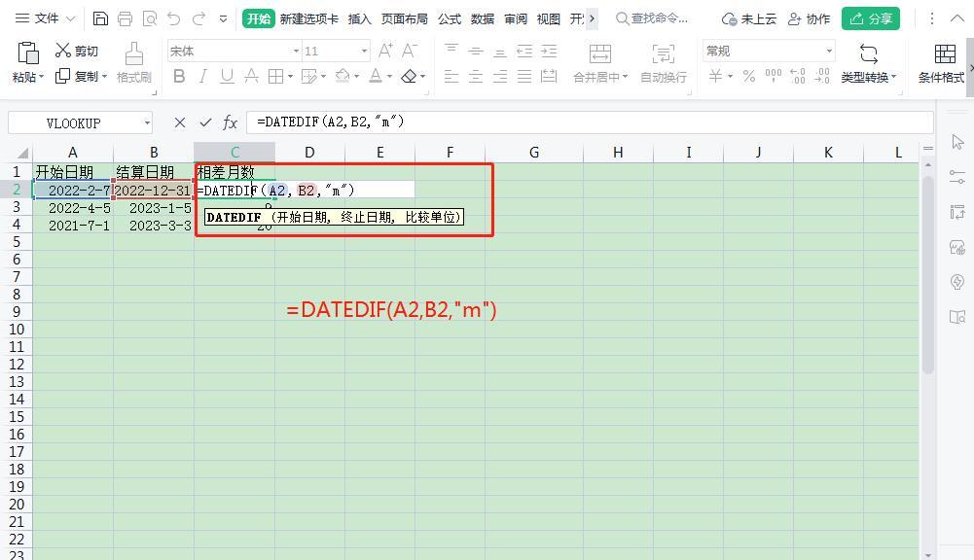
Task: Open Print Preview icon
Action: point(150,18)
